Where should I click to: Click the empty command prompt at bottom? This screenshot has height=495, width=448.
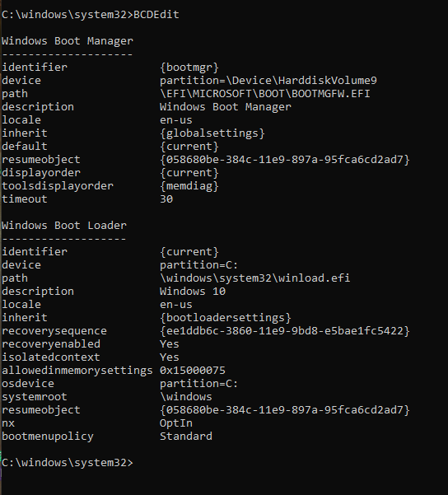point(68,463)
